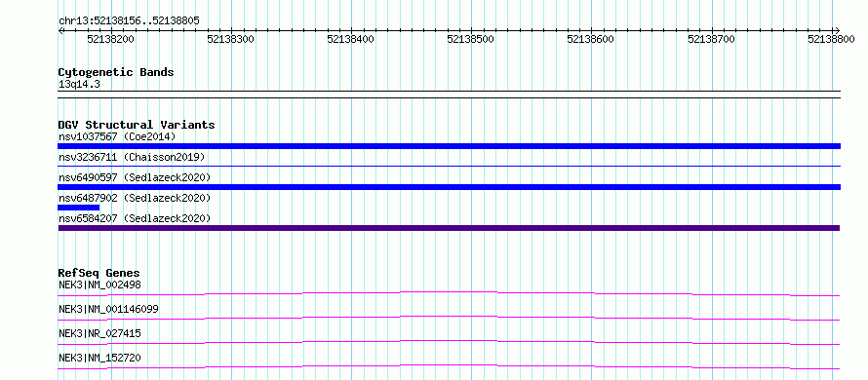868x380 pixels.
Task: Open nsv6487902 (Sedlazeck2020) variant label
Action: [135, 198]
